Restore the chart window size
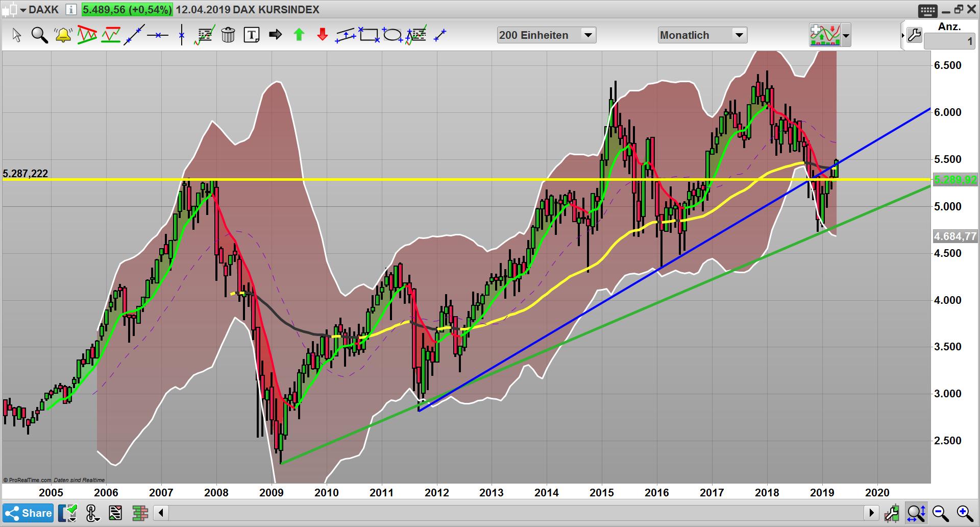Screen dimensions: 980x527 point(959,9)
